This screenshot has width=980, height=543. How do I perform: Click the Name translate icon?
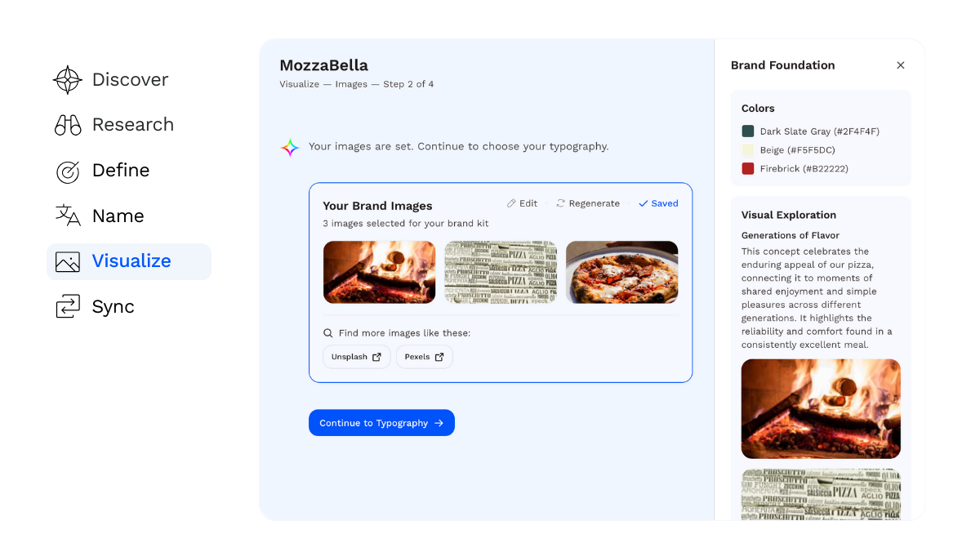click(68, 216)
